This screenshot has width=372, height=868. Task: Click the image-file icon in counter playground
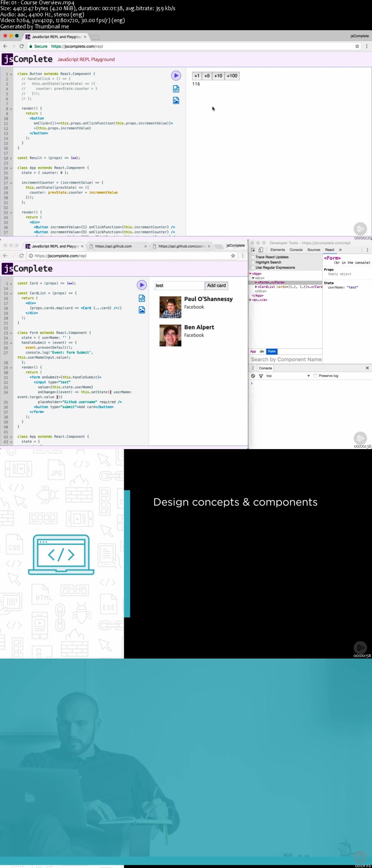coord(176,100)
